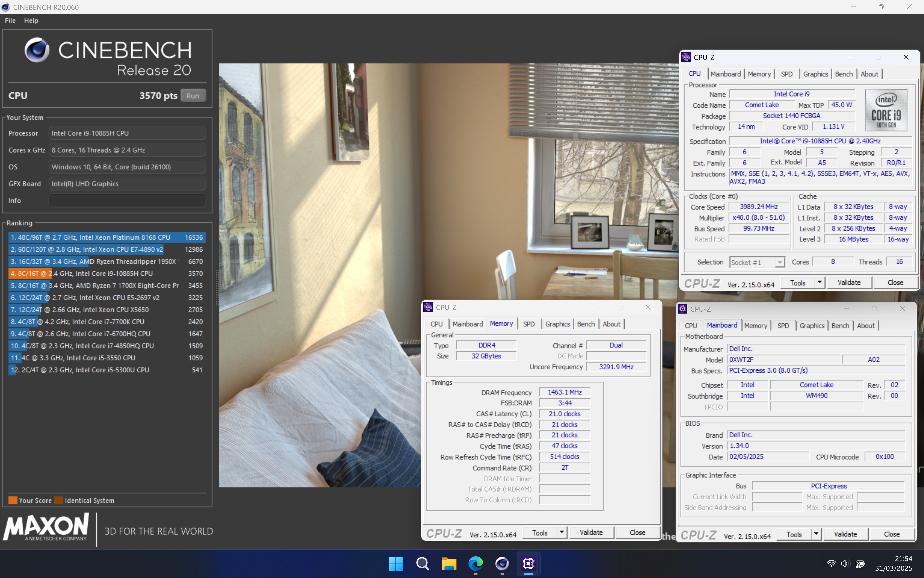This screenshot has width=924, height=578.
Task: Expand Tools dropdown arrow in Mainboard CPU-Z window
Action: coord(816,534)
